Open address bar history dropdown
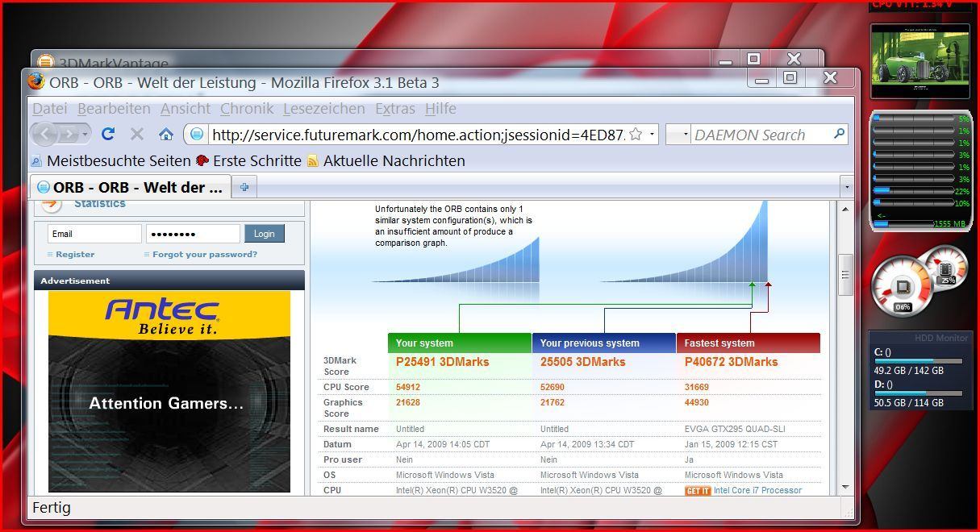Image resolution: width=980 pixels, height=532 pixels. coord(652,135)
